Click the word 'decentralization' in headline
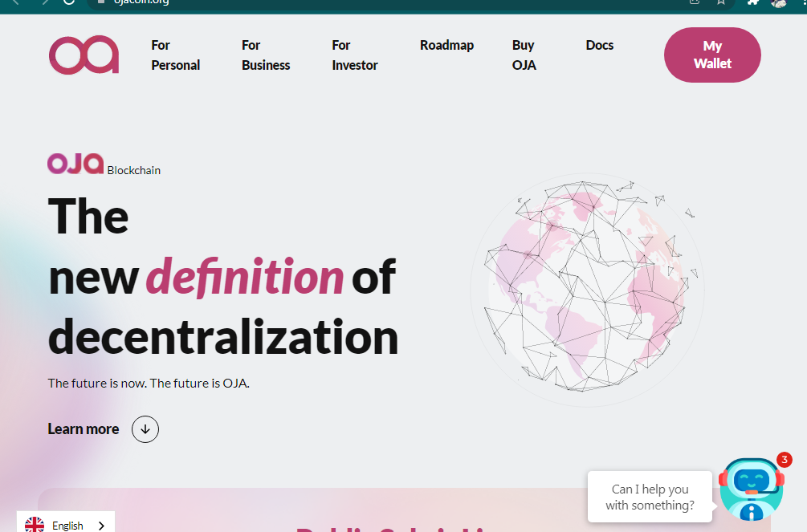Screen dimensions: 807x532 (223, 337)
